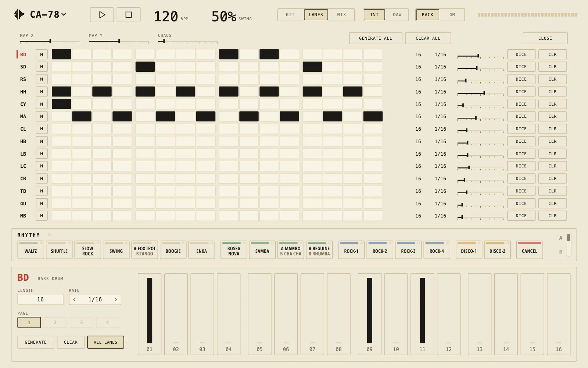Screen dimensions: 588x368
Task: Step rate back with left chevron
Action: (x=75, y=300)
